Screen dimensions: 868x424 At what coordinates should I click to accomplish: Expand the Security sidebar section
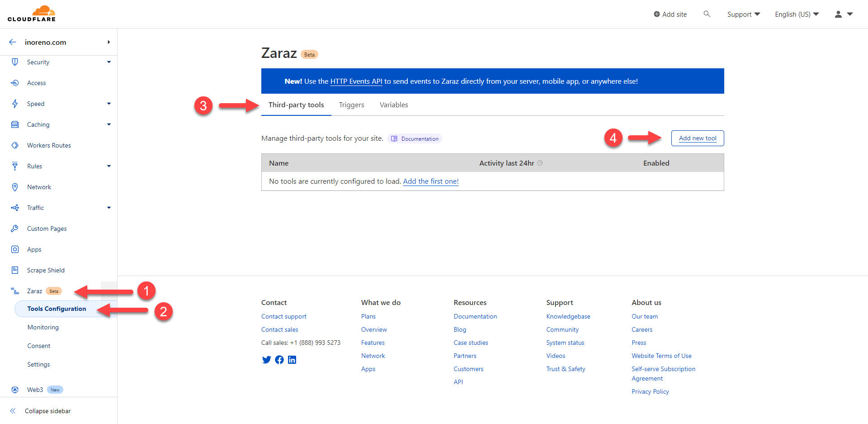(108, 62)
